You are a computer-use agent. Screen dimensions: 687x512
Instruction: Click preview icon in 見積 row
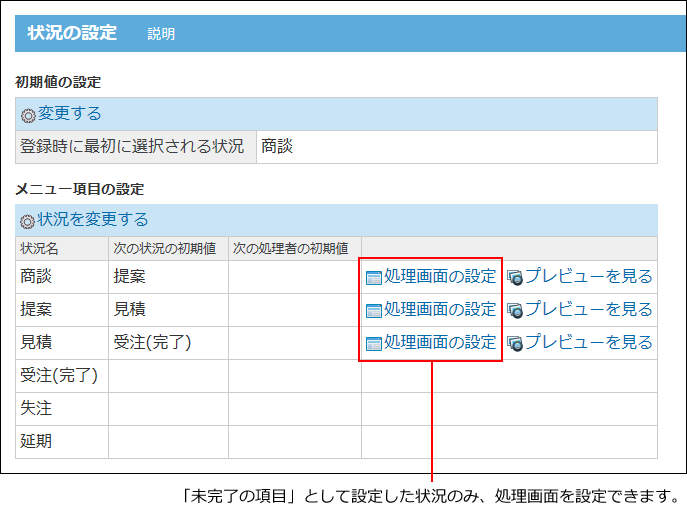click(x=515, y=343)
